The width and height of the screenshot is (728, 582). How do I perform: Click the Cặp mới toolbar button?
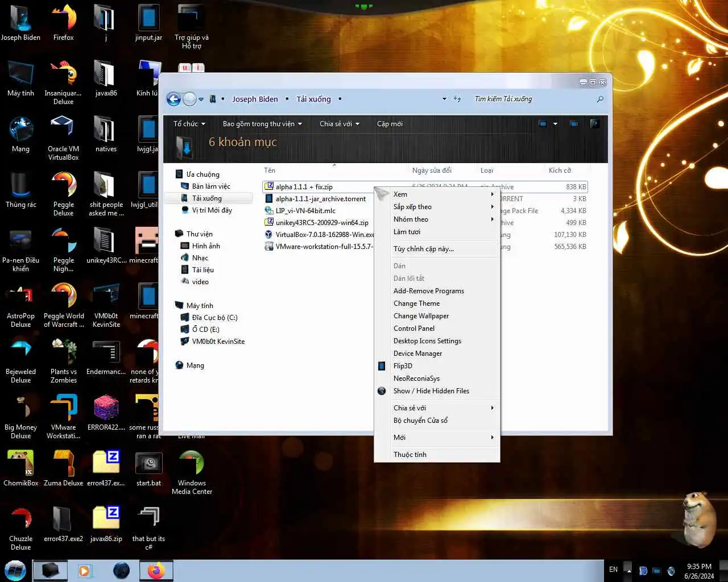point(390,124)
